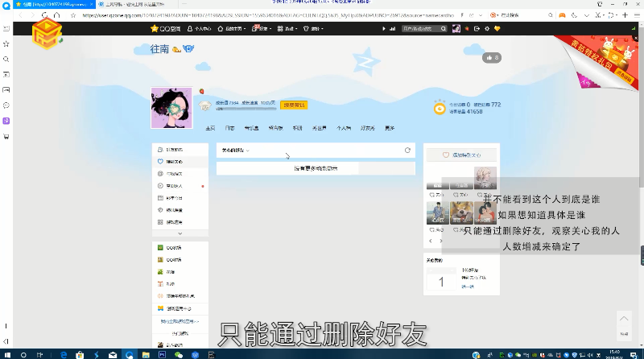
Task: Click the yellow diamond VIP icon
Action: (497, 29)
